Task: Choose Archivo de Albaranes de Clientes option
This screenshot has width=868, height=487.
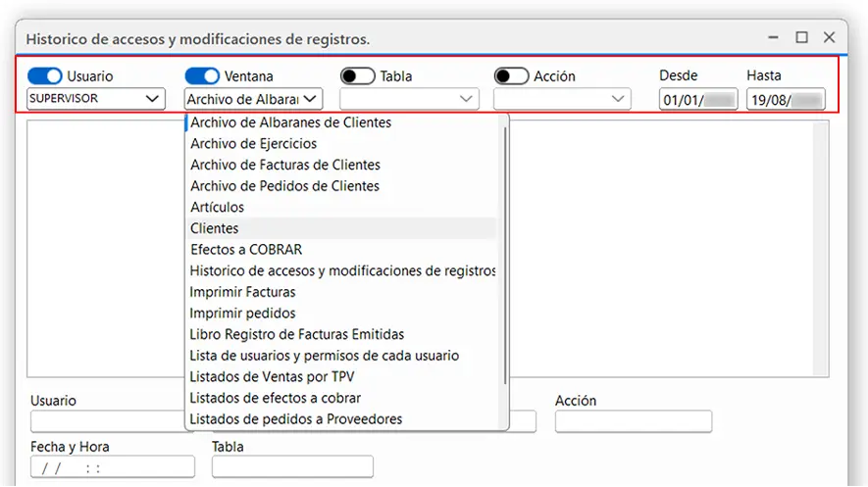Action: click(342, 122)
